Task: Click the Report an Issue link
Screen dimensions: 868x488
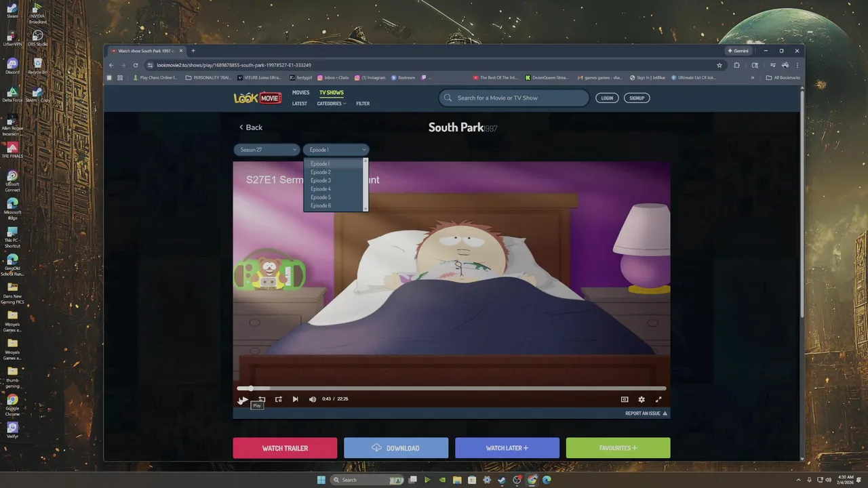Action: (x=646, y=413)
